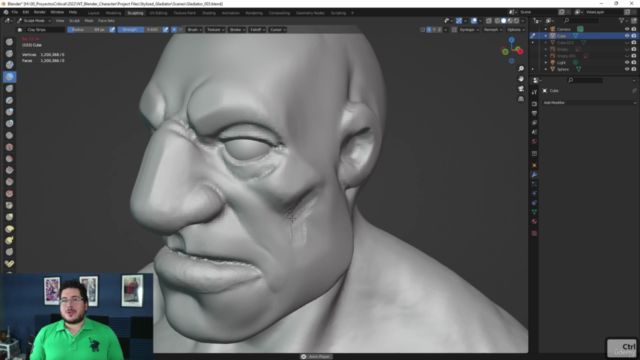Click the viewport zoom magnifier icon
The height and width of the screenshot is (360, 640).
pyautogui.click(x=521, y=69)
